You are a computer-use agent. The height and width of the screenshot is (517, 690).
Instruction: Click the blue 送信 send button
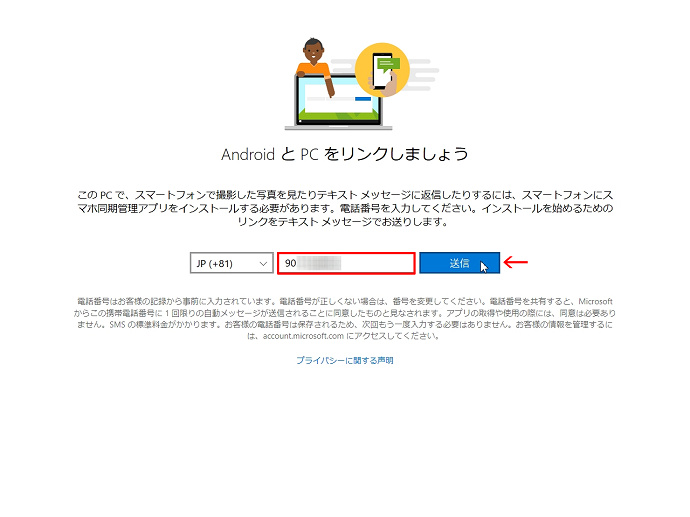point(459,263)
